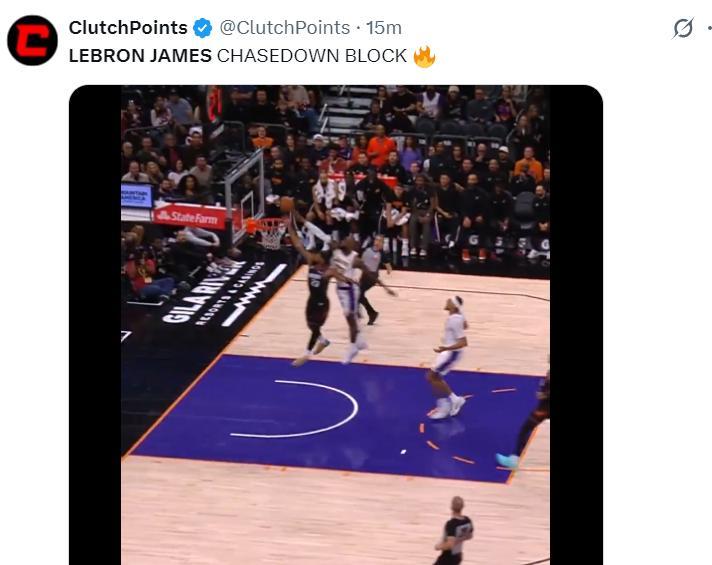Click the right black letterbox bar of video
This screenshot has height=565, width=712.
576,325
